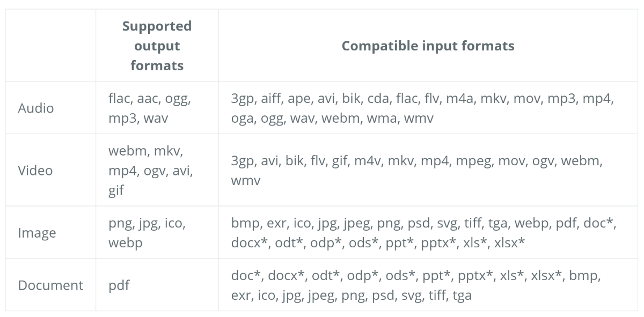Select the Image row label

coord(37,233)
